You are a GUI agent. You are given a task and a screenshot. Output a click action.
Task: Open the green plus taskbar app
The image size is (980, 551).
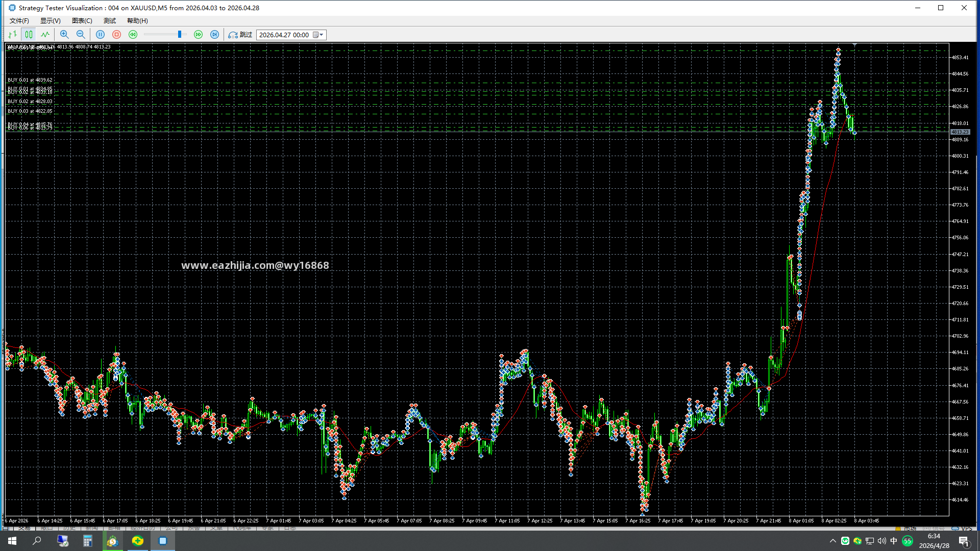tap(138, 541)
